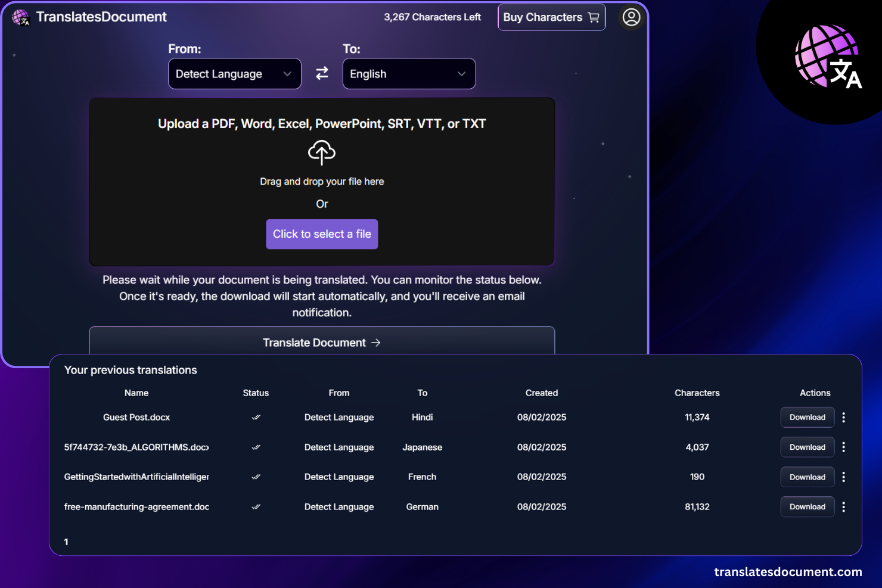
Task: Open more options for 5f744732-7e3b_ALGORITHMS row
Action: [x=843, y=447]
